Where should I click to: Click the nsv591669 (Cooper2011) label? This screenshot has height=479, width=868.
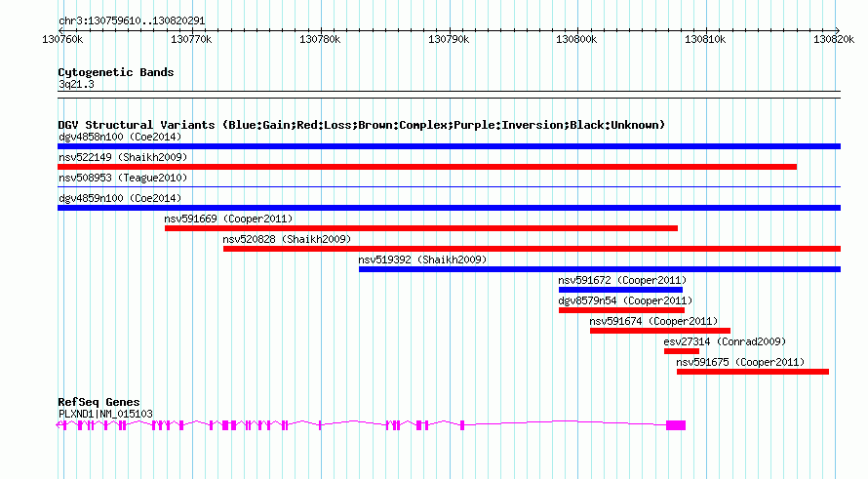[x=228, y=219]
